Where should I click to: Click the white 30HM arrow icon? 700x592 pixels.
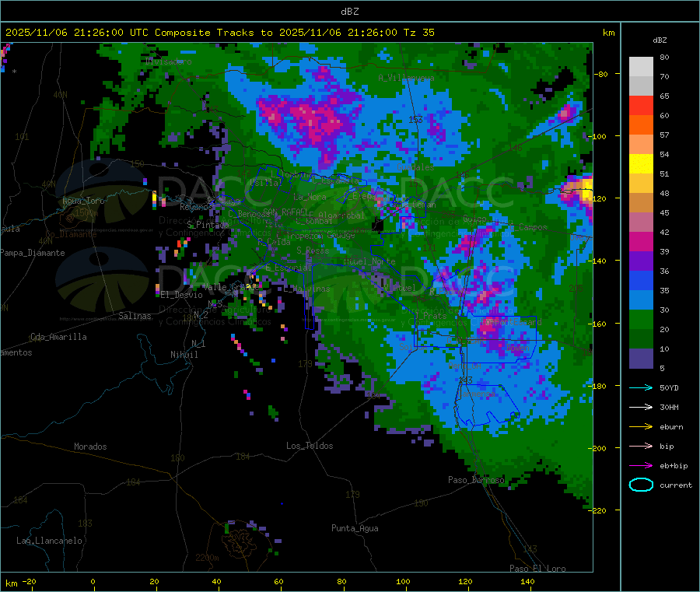(x=641, y=407)
